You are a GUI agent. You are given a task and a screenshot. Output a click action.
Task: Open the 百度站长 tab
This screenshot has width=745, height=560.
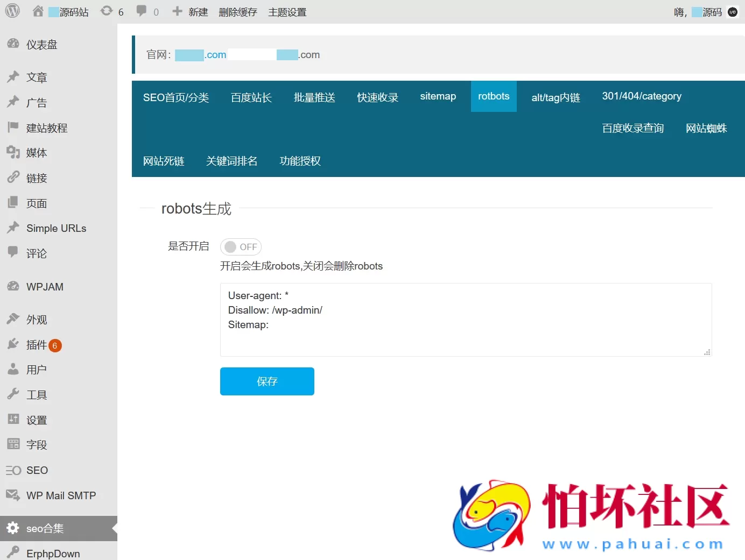[x=251, y=97]
